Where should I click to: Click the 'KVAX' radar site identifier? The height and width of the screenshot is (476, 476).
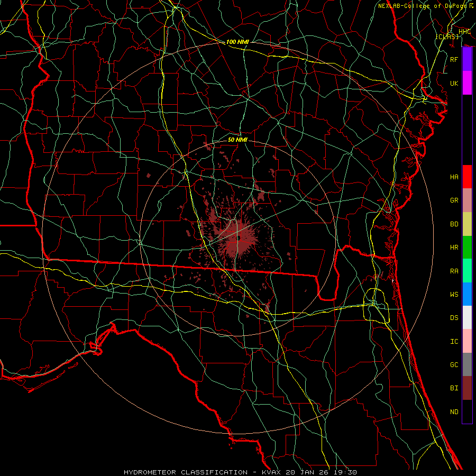click(x=272, y=472)
